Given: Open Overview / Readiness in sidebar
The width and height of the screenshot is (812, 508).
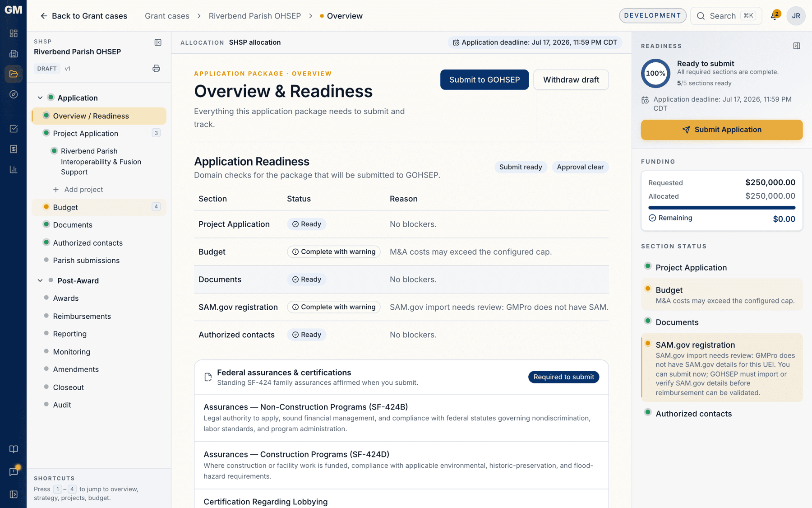Looking at the screenshot, I should click(99, 116).
